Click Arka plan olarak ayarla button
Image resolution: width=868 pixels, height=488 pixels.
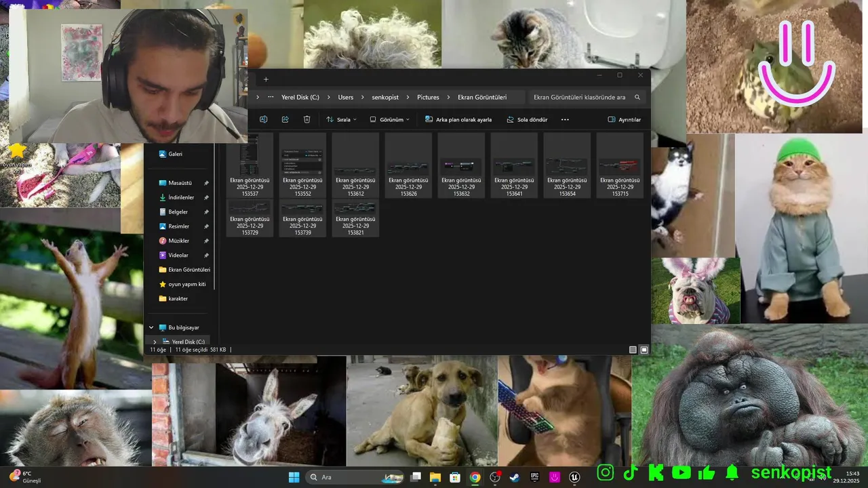coord(458,119)
